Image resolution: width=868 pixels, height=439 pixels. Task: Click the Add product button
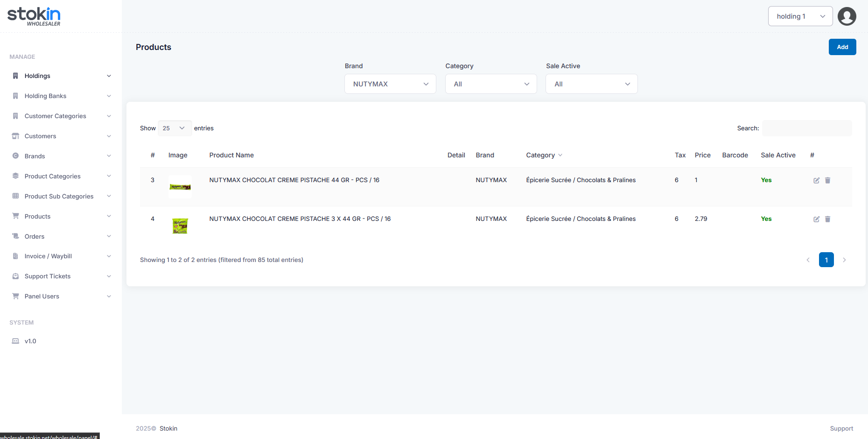(x=842, y=47)
